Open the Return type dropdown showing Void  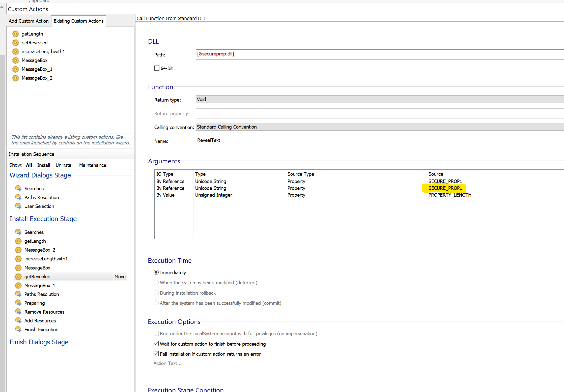point(380,99)
